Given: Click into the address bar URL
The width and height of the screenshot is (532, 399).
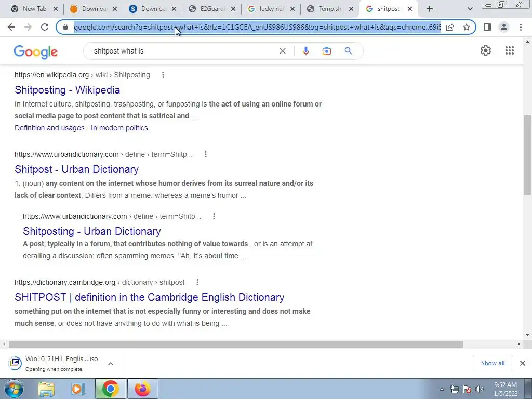Looking at the screenshot, I should tap(257, 27).
